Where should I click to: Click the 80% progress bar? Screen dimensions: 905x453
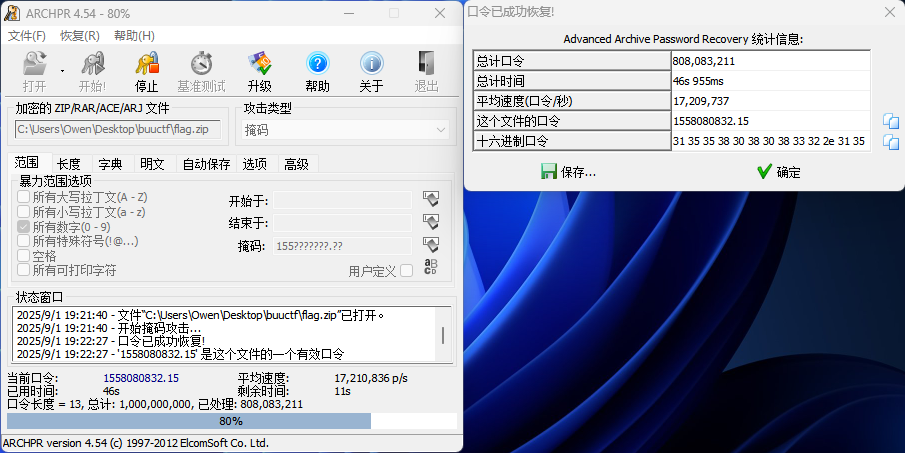pos(231,421)
